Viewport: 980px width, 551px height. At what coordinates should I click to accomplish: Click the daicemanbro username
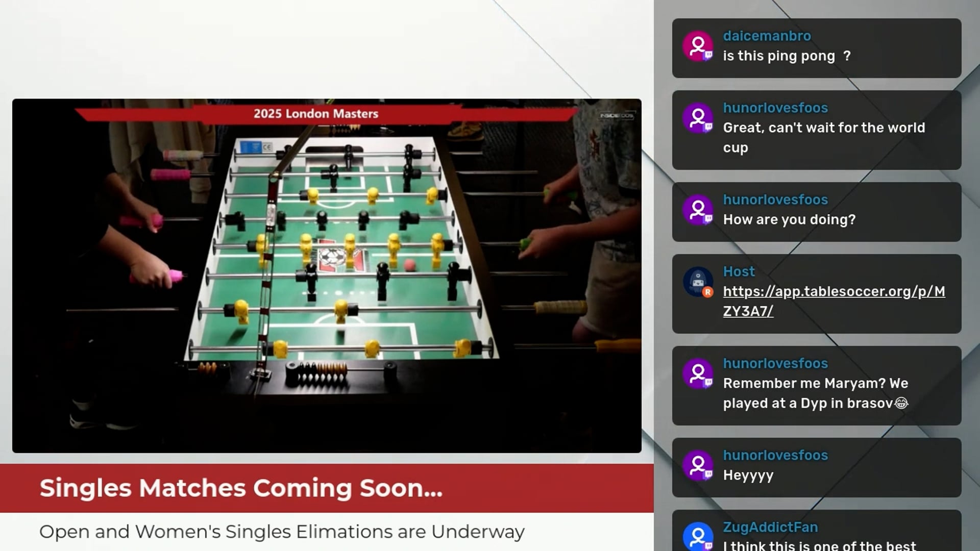pyautogui.click(x=767, y=36)
